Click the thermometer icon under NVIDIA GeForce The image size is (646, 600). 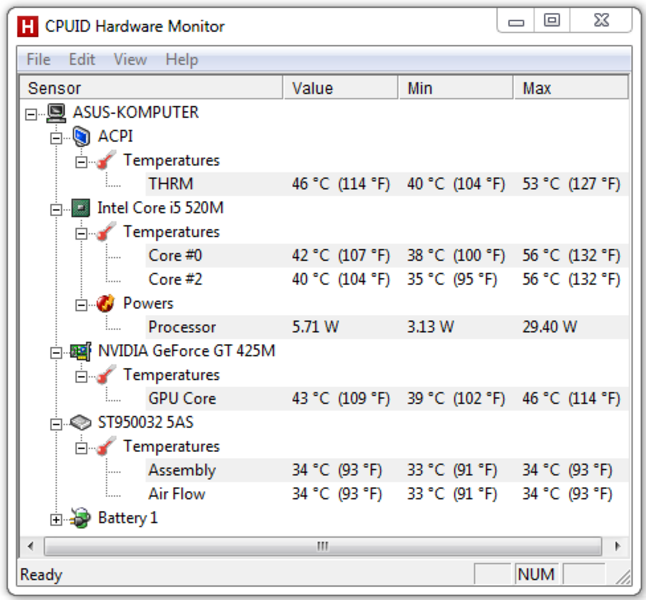pos(105,375)
